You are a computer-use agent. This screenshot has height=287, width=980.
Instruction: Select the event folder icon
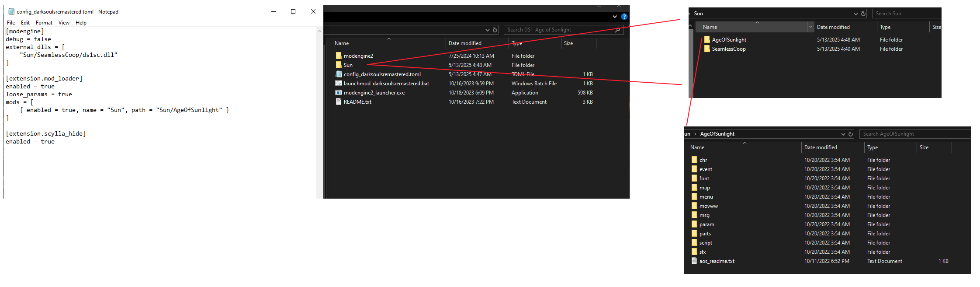pyautogui.click(x=694, y=169)
